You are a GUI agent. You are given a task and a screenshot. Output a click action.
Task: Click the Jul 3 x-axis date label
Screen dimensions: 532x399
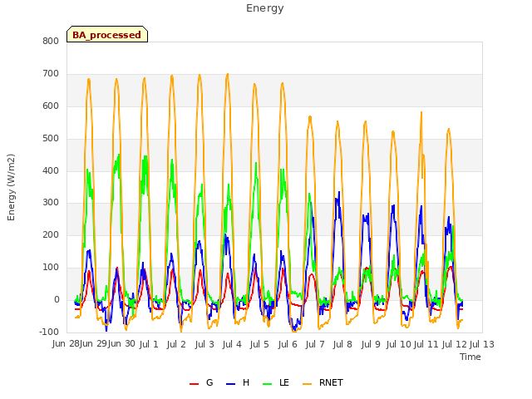[x=204, y=344]
